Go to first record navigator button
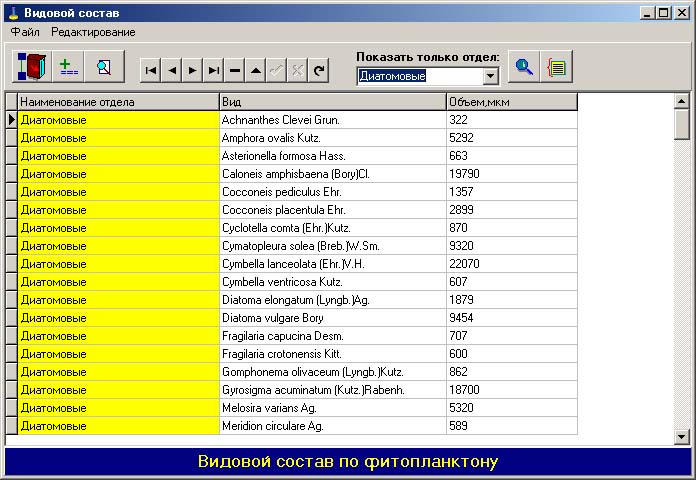The height and width of the screenshot is (480, 696). click(151, 70)
